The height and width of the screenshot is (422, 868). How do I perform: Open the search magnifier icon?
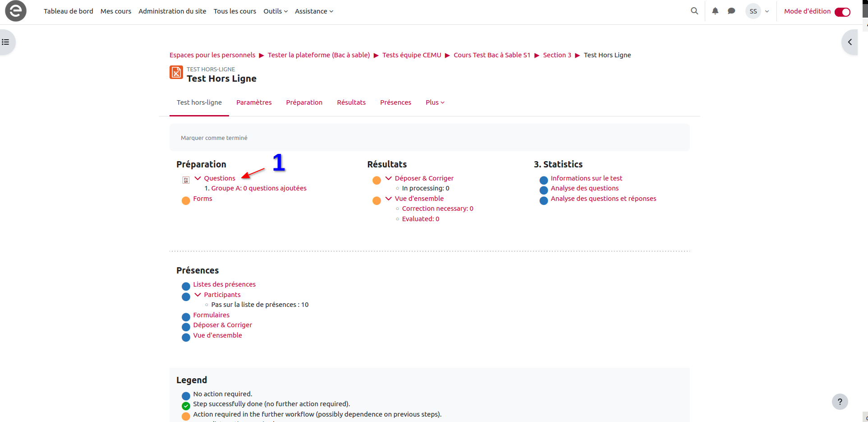coord(694,11)
